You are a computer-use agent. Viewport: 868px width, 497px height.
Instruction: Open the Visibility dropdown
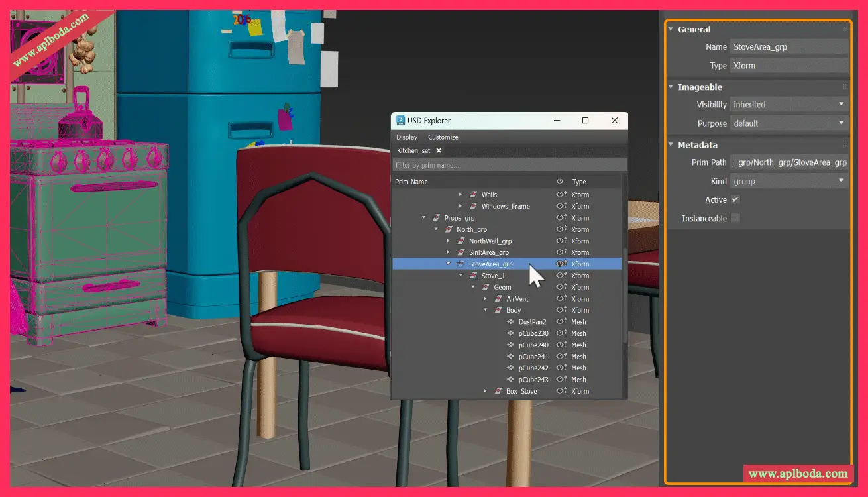click(788, 105)
